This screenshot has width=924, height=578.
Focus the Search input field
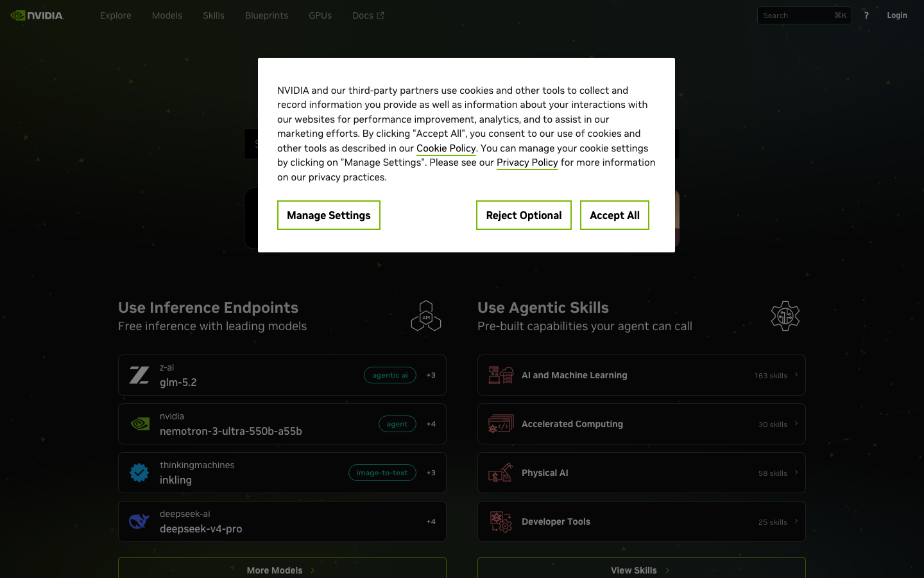[804, 15]
